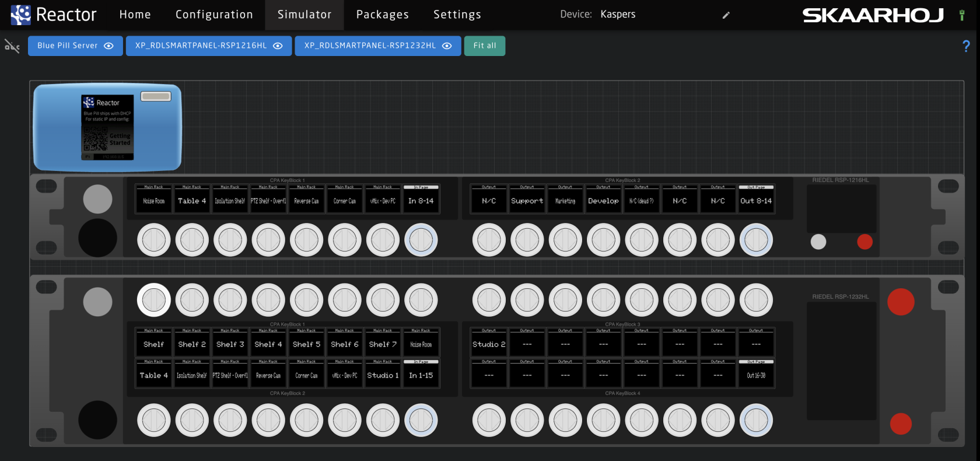Click the Reactor logo icon
Screen dimensions: 980x461
click(x=21, y=15)
